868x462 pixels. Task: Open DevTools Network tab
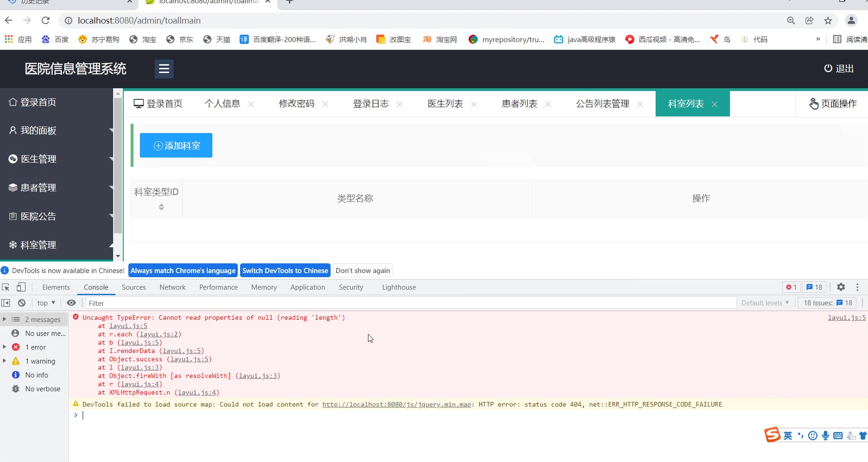(173, 287)
